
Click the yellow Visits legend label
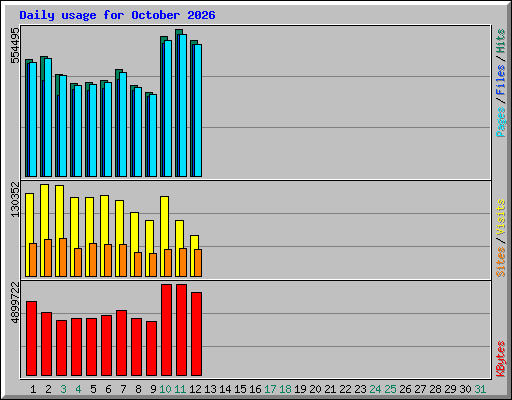point(501,217)
